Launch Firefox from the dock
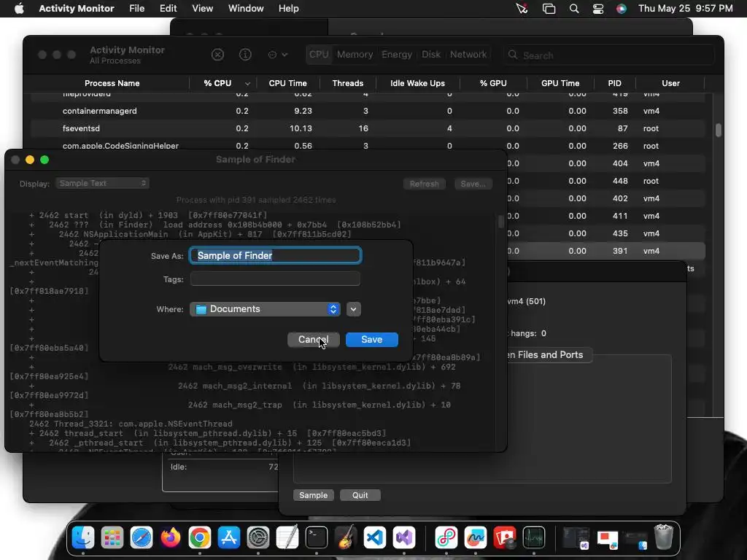747x560 pixels. pyautogui.click(x=171, y=538)
